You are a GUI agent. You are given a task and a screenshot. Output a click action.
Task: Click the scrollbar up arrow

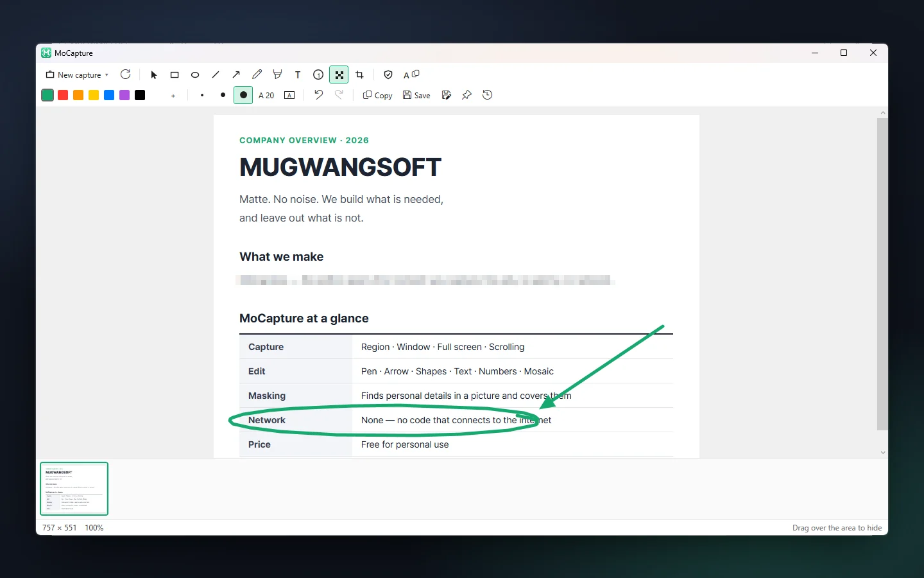pyautogui.click(x=883, y=113)
